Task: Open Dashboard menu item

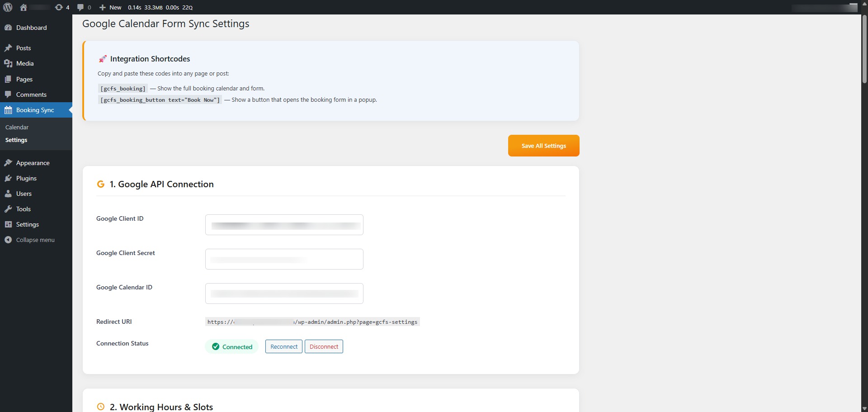Action: [36, 28]
